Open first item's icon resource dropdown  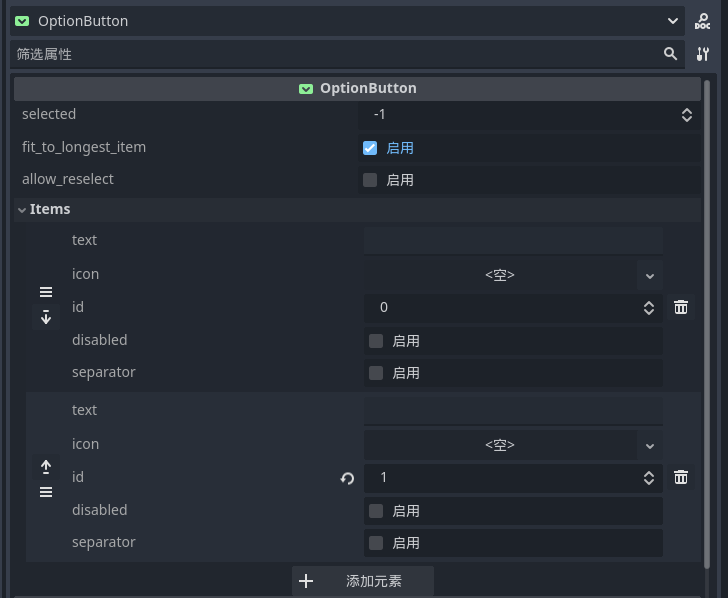click(650, 275)
